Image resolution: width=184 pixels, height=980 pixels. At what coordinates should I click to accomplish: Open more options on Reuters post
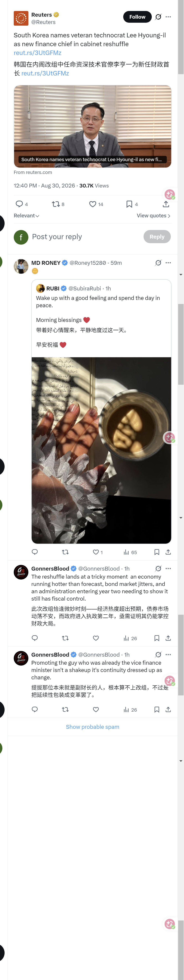pos(168,17)
